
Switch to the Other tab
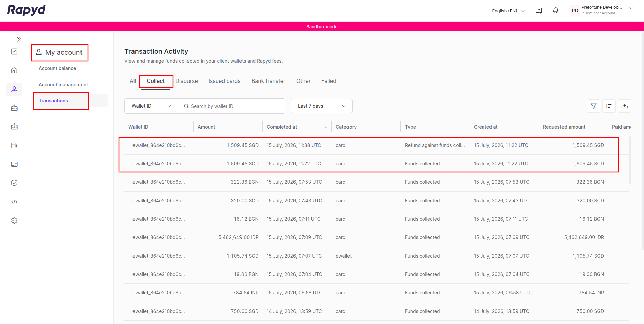pyautogui.click(x=303, y=81)
